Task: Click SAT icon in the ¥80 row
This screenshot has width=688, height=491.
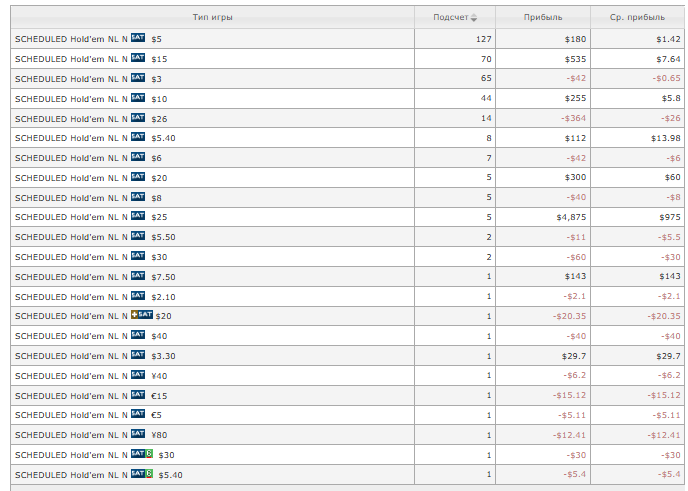Action: [138, 434]
